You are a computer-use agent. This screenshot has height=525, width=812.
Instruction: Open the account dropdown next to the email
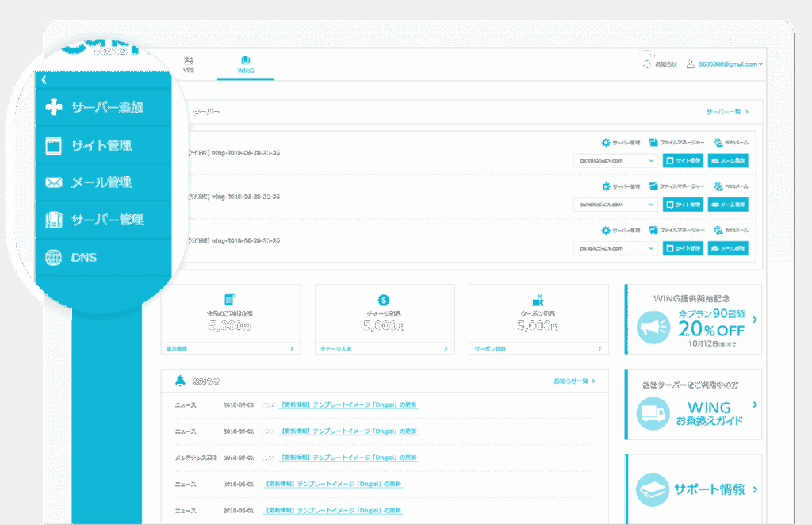pyautogui.click(x=761, y=64)
